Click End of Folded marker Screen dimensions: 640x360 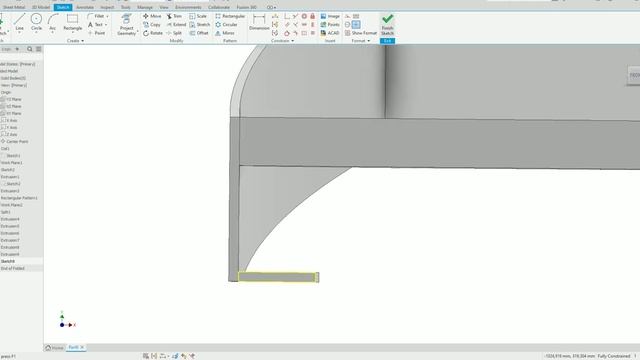point(13,269)
